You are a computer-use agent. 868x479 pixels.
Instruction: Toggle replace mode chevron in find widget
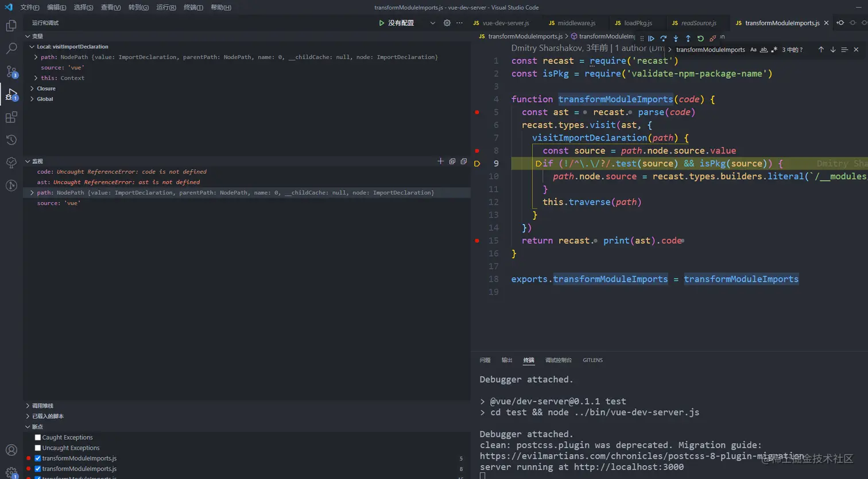(x=670, y=49)
